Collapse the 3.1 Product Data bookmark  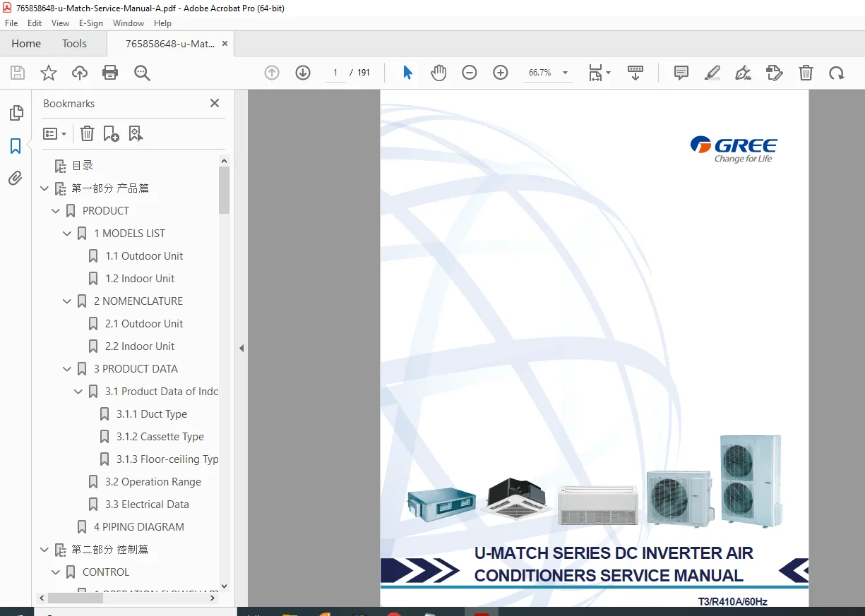click(78, 392)
